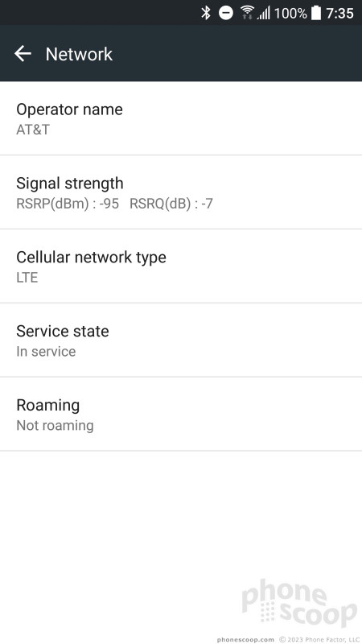The image size is (362, 644).
Task: Tap the In service status text
Action: pos(46,352)
